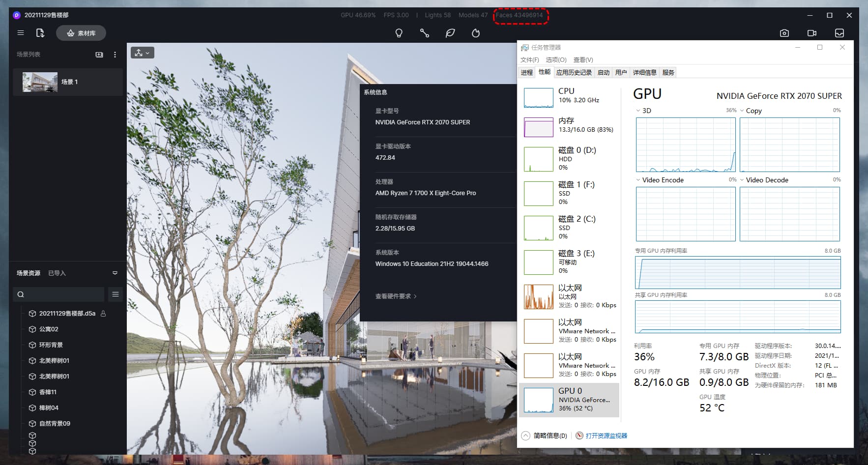This screenshot has height=465, width=868.
Task: Click the import file icon
Action: (40, 33)
